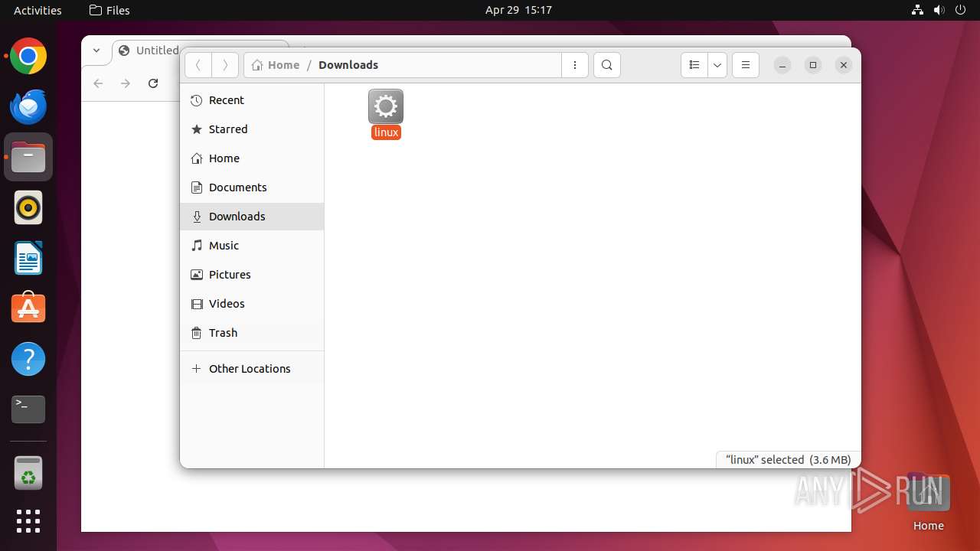This screenshot has width=980, height=551.
Task: Switch to list view in Files
Action: 694,65
